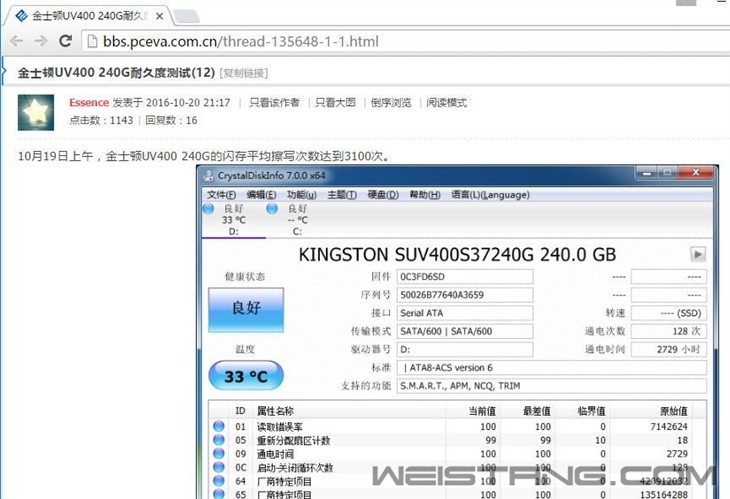
Task: Close the 金士顿UV400 browser tab
Action: coord(159,16)
